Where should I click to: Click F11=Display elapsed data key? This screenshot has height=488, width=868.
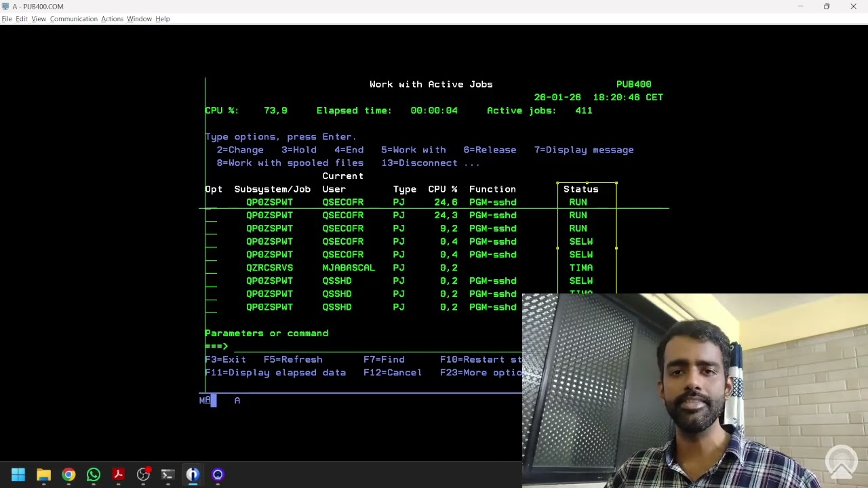(x=275, y=373)
